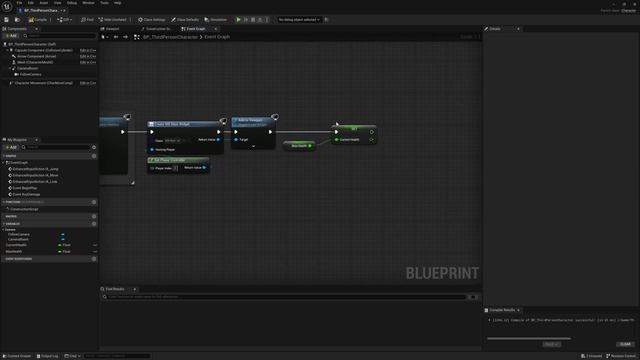Select Arrow Component in component tree
The image size is (640, 360).
point(36,56)
